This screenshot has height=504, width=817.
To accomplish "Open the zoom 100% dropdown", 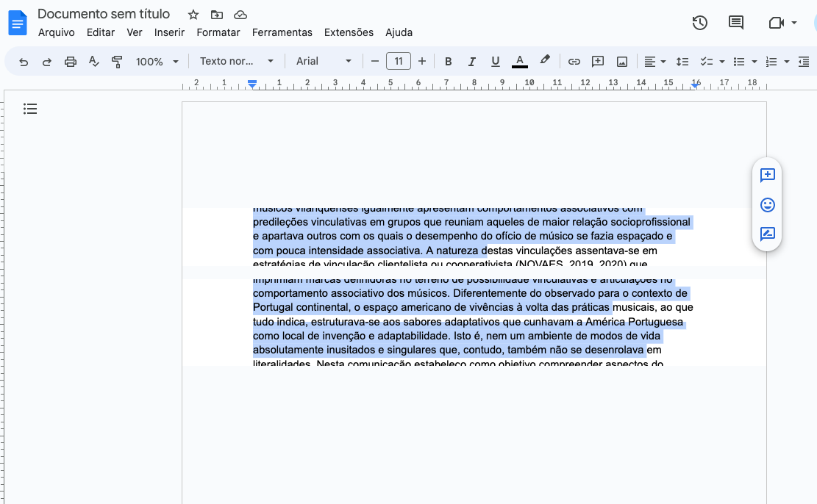I will point(157,62).
